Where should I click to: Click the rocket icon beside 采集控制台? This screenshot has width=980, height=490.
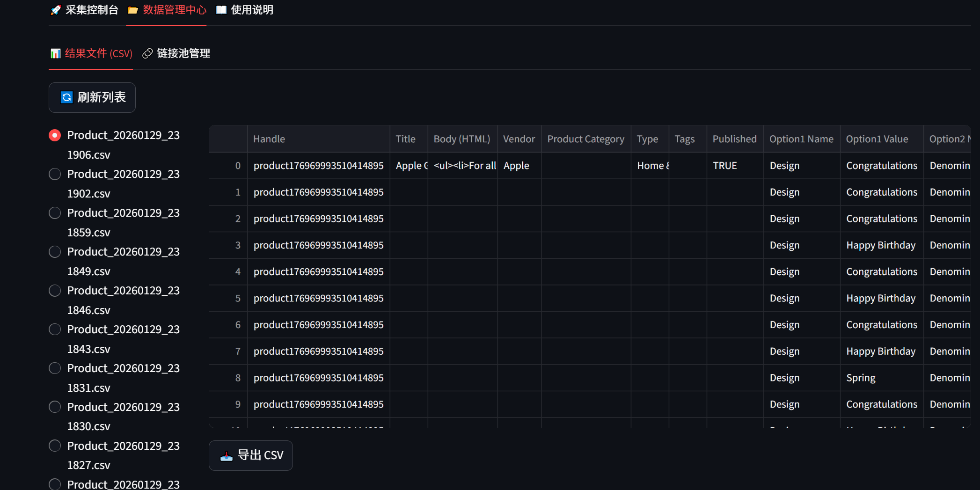(x=56, y=10)
